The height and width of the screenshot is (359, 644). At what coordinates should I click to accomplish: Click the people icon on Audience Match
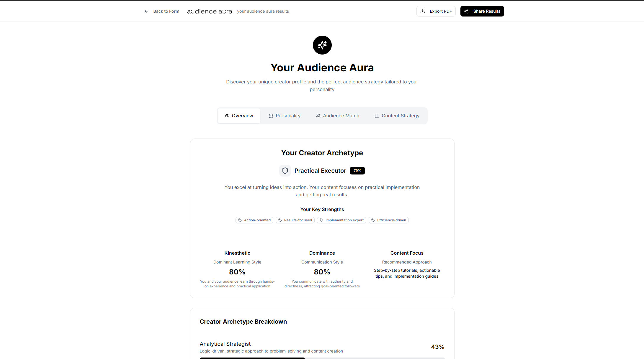click(x=318, y=116)
